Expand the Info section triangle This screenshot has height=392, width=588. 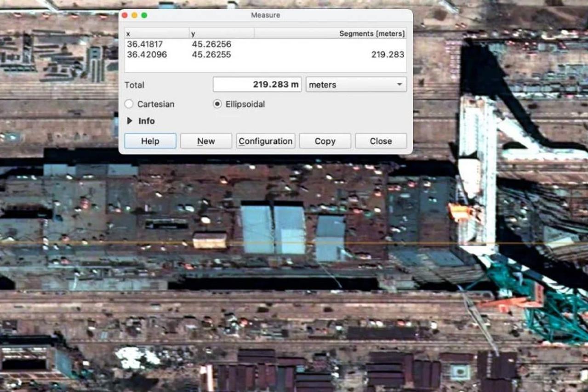[130, 121]
